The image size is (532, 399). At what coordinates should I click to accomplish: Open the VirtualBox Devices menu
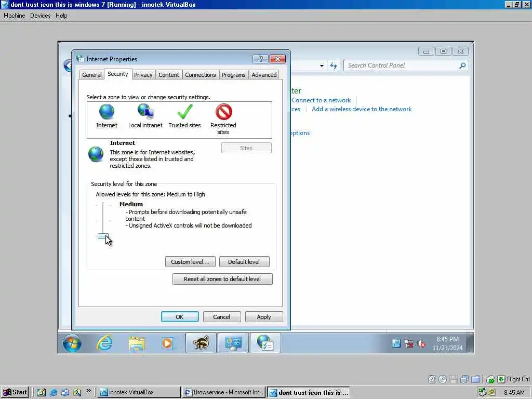(x=40, y=16)
